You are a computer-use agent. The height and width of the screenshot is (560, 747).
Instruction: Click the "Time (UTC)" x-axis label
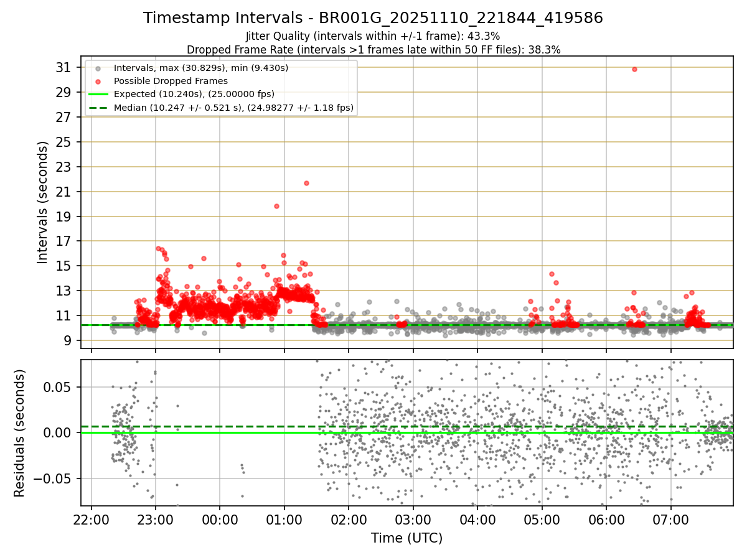[406, 538]
